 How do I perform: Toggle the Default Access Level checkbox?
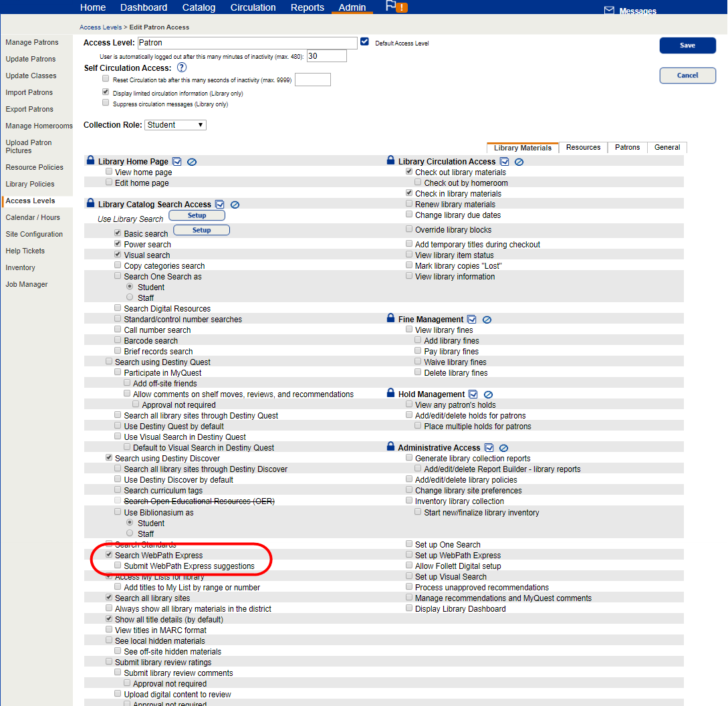click(x=364, y=41)
